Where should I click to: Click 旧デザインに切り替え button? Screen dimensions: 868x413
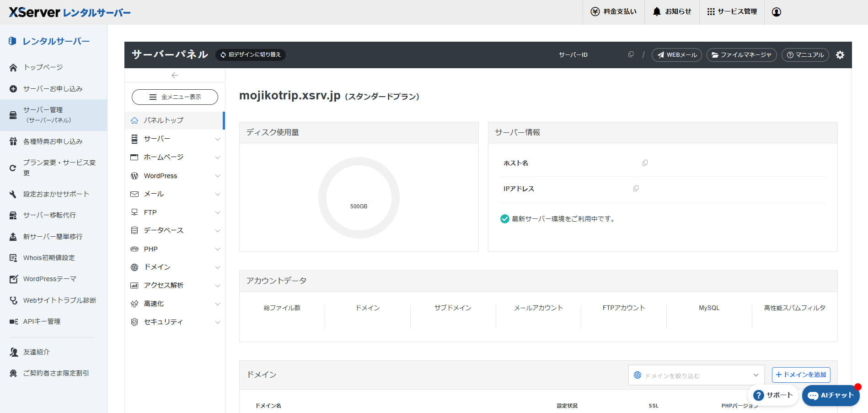click(x=251, y=55)
